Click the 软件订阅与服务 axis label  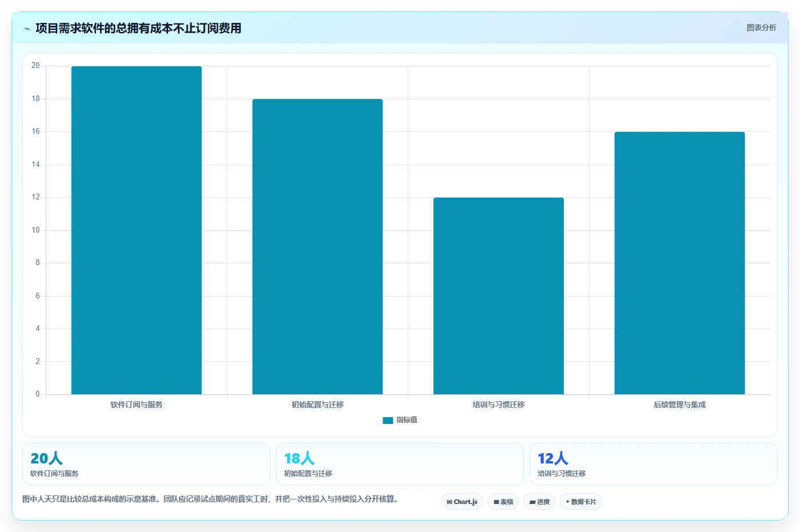point(136,405)
